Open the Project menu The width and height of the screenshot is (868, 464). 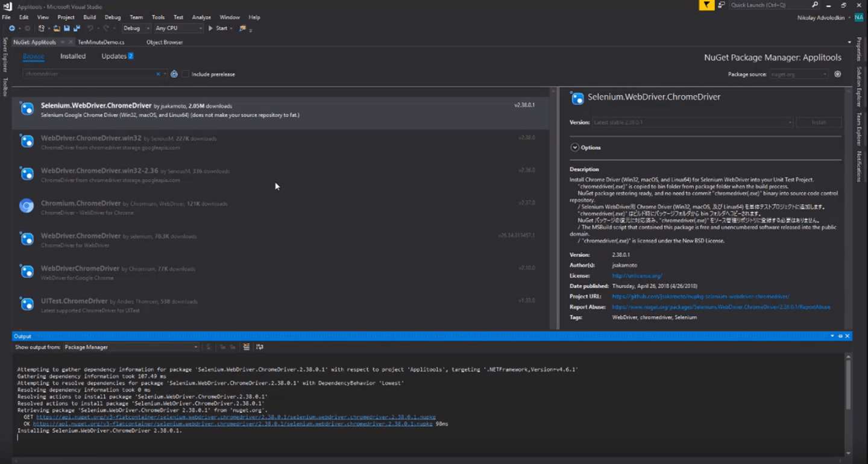[x=66, y=17]
